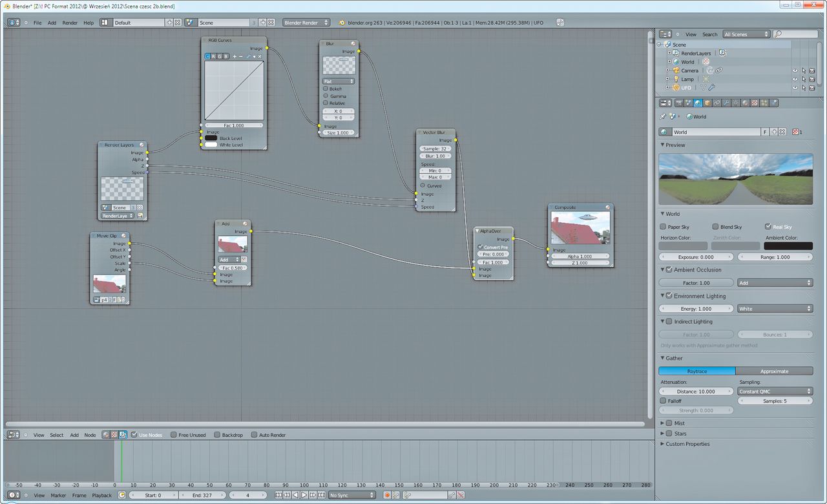Open the Environment Lighting White dropdown
827x504 pixels.
coord(775,309)
